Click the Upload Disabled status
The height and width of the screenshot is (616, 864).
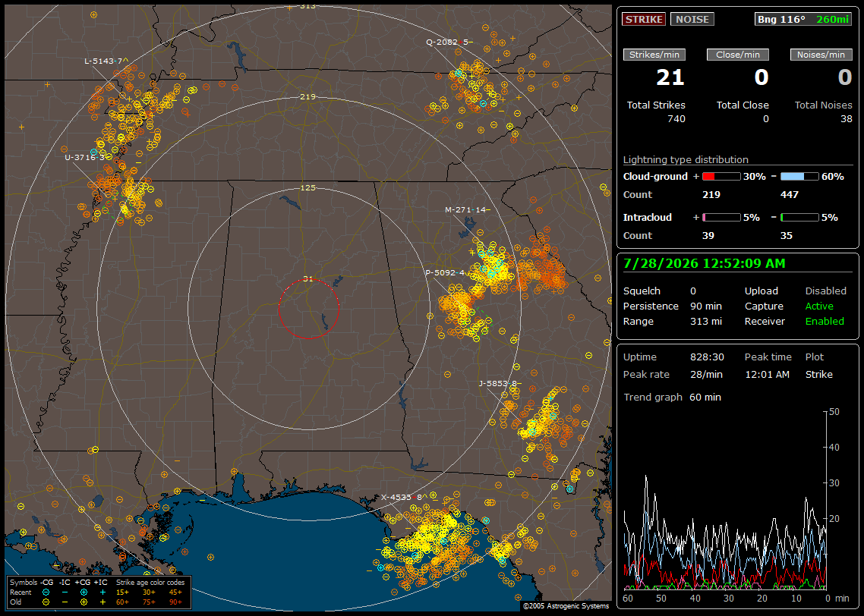tap(825, 291)
